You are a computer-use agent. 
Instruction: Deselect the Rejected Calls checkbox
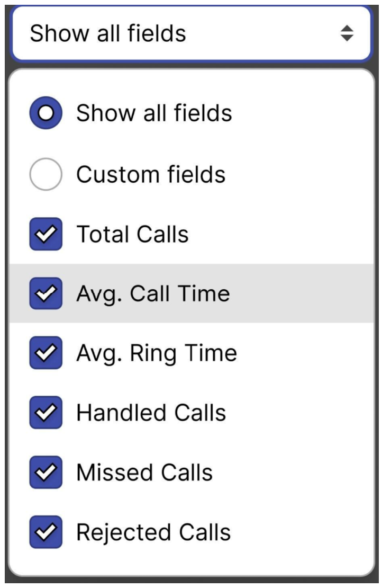click(46, 532)
